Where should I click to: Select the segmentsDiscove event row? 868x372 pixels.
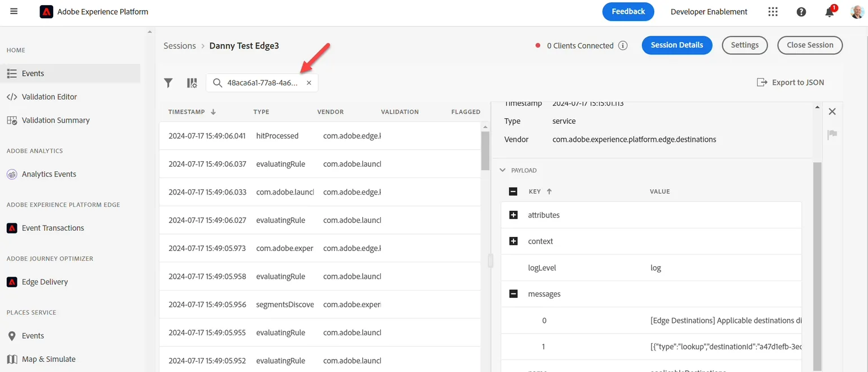point(319,304)
